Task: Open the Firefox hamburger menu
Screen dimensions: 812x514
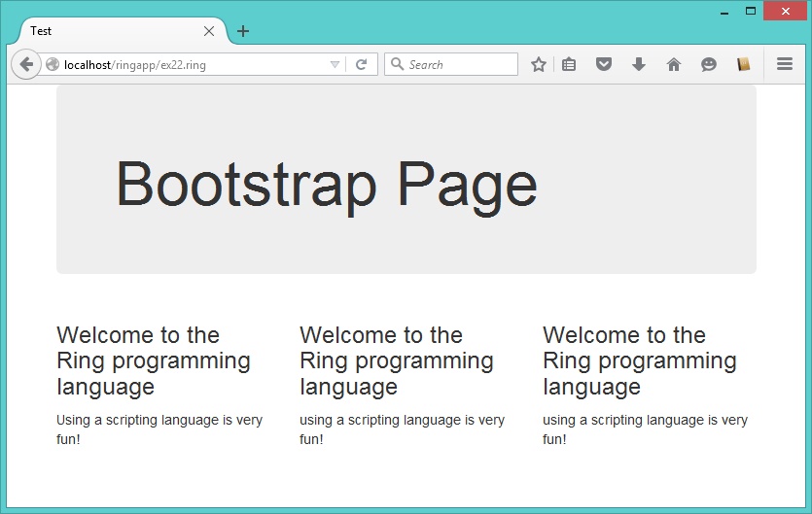Action: click(785, 64)
